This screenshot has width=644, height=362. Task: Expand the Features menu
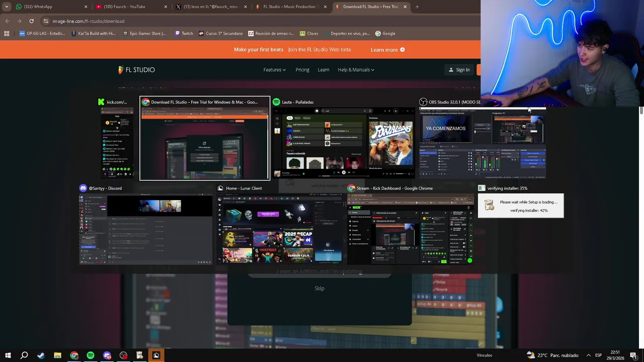(274, 70)
